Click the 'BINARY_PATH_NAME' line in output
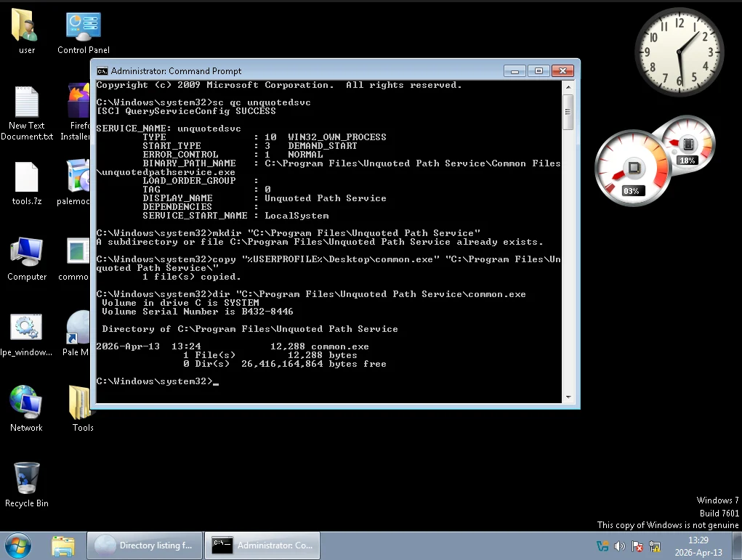The height and width of the screenshot is (560, 742). coord(352,163)
